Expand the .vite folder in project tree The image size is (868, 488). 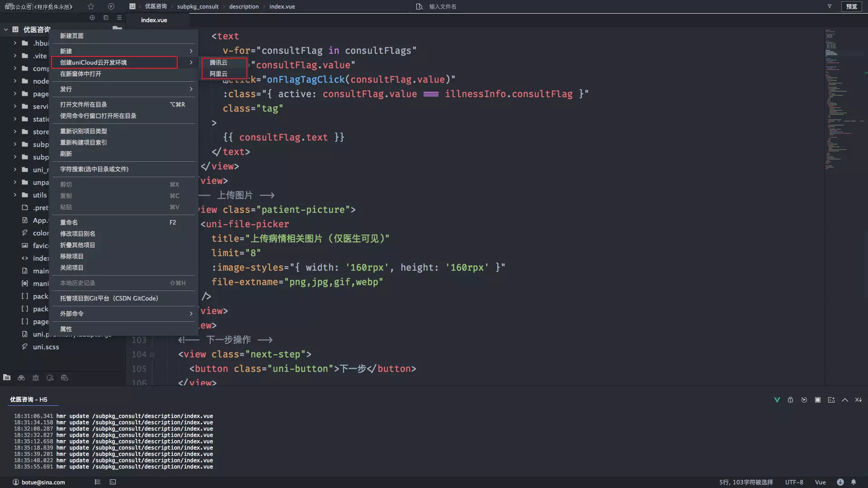point(15,56)
